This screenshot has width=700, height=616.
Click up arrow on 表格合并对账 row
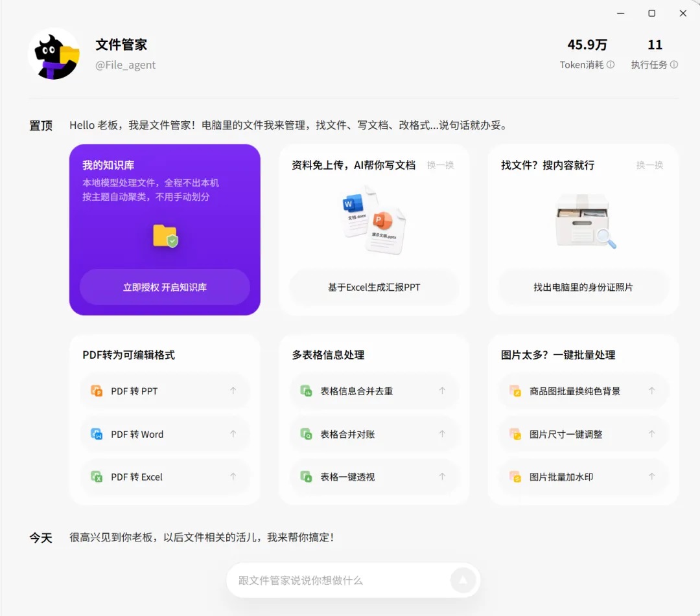pyautogui.click(x=442, y=433)
